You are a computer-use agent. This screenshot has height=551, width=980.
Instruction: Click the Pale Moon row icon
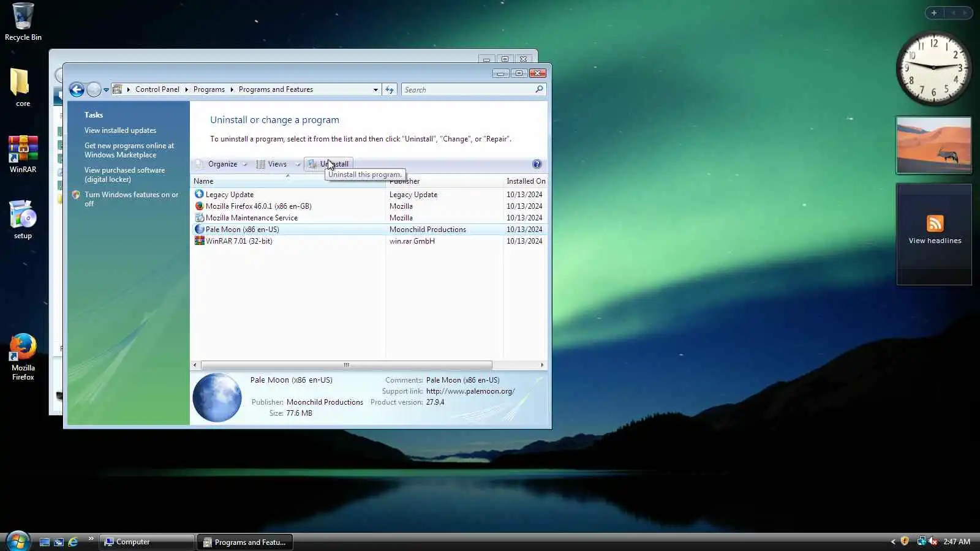(199, 229)
